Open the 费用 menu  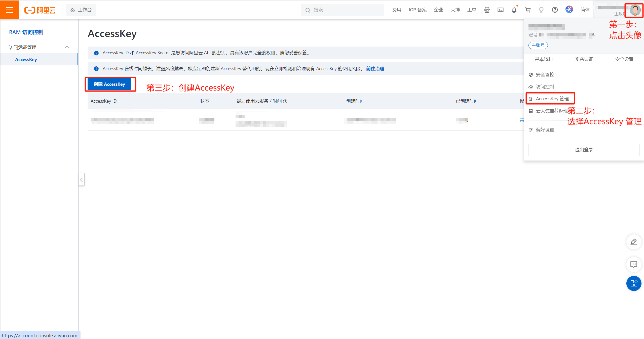coord(396,10)
